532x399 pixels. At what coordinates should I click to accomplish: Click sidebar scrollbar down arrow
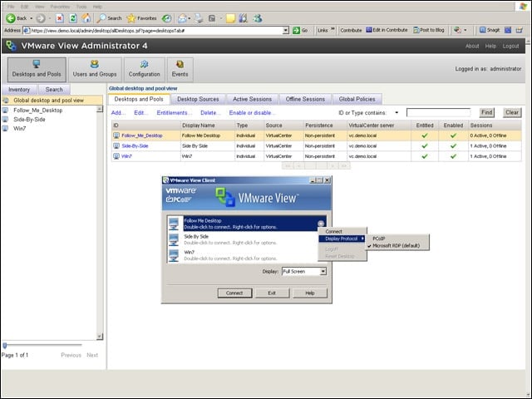click(100, 337)
